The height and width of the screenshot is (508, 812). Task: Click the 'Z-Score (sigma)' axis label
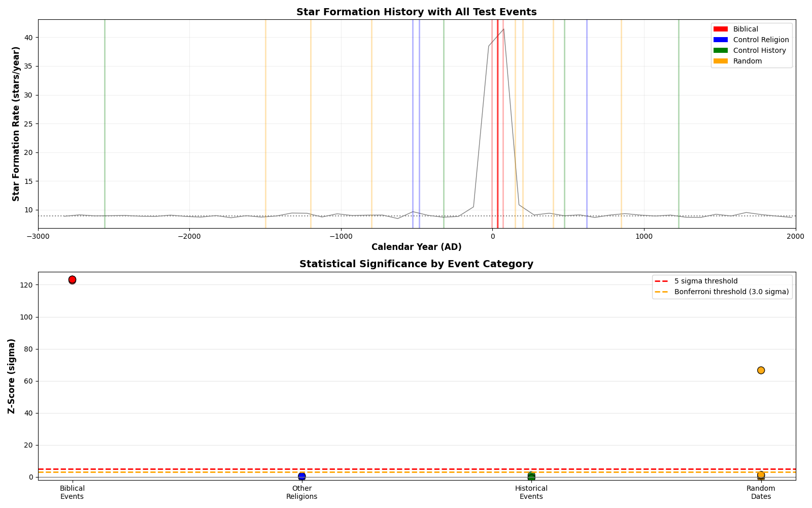[11, 376]
